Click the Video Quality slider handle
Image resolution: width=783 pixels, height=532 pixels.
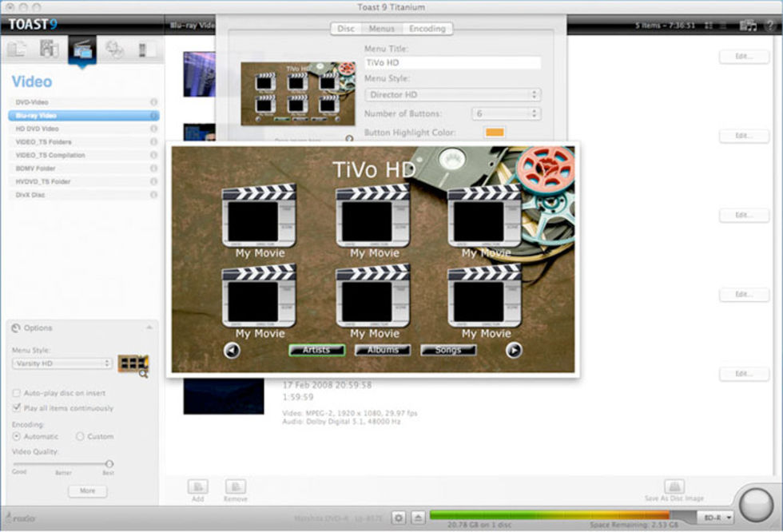click(x=109, y=463)
